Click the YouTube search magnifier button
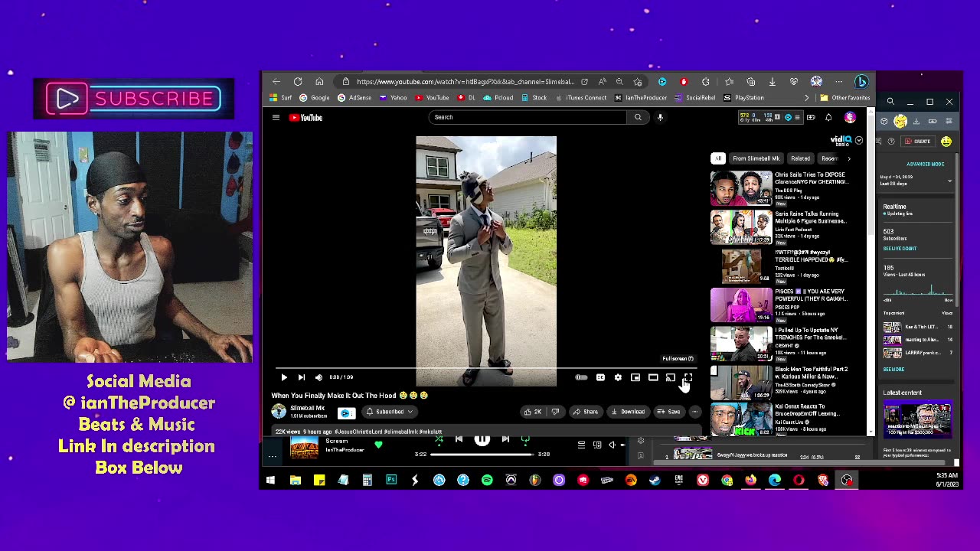 [638, 117]
